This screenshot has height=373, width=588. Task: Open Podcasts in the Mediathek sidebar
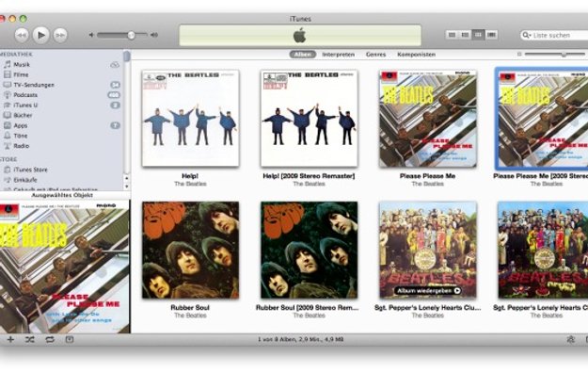(x=25, y=95)
